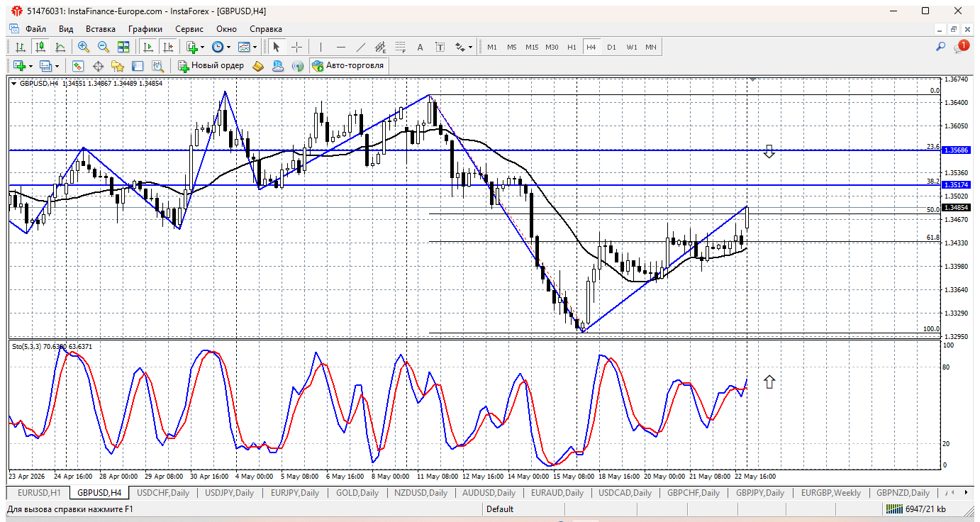Zoom in on the chart
Screen dimensions: 980x522
84,47
